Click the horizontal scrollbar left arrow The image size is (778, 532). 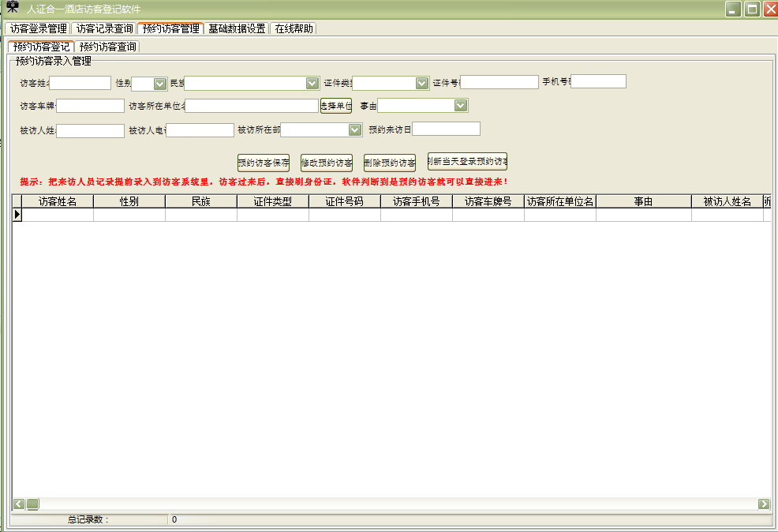19,504
